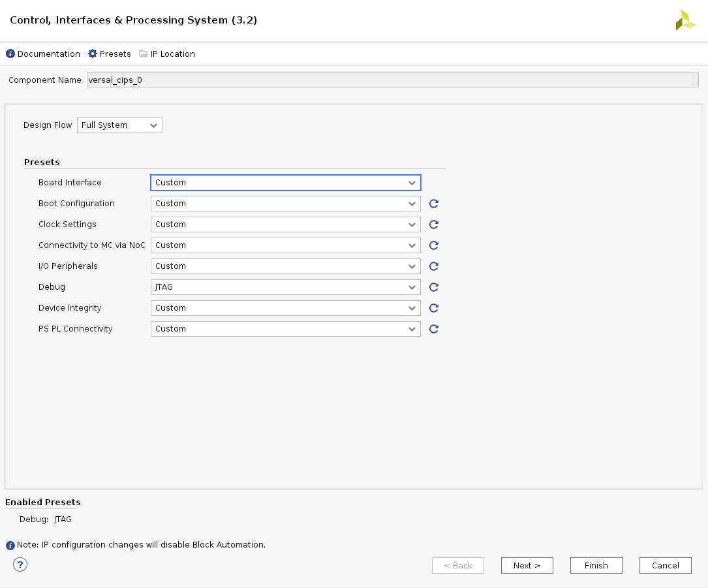
Task: Click reset icon for Device Integrity
Action: click(x=433, y=308)
